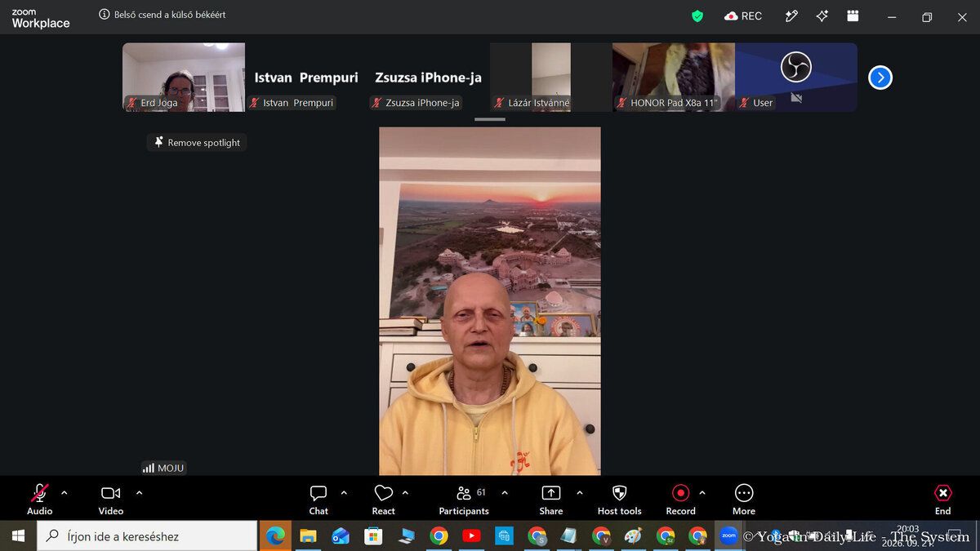This screenshot has height=551, width=980.
Task: Expand reactions arrow beside React
Action: point(405,492)
